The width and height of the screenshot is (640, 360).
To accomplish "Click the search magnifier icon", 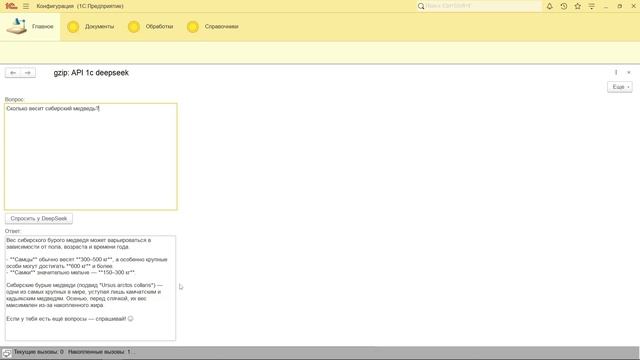I will pos(421,6).
